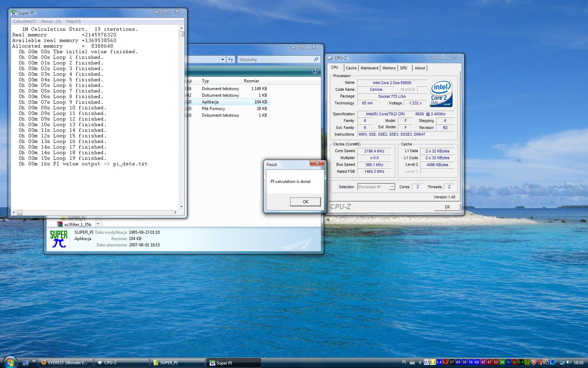Open the Calculate(C) menu
This screenshot has height=368, width=588.
(x=24, y=21)
